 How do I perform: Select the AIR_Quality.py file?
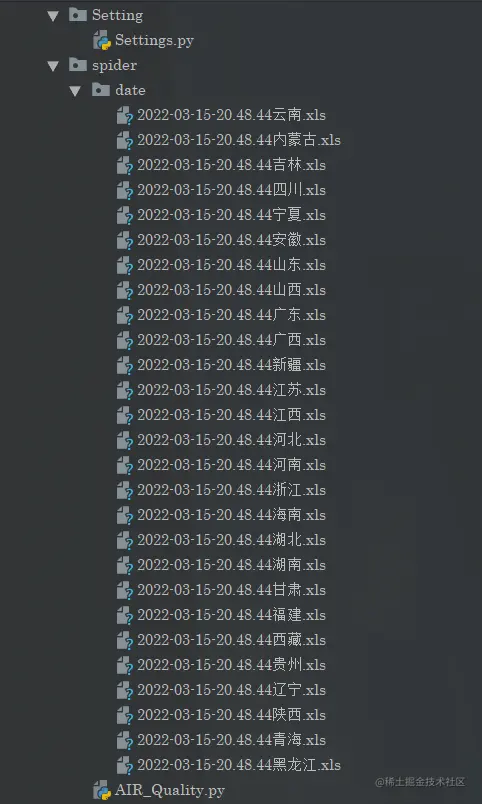(170, 790)
